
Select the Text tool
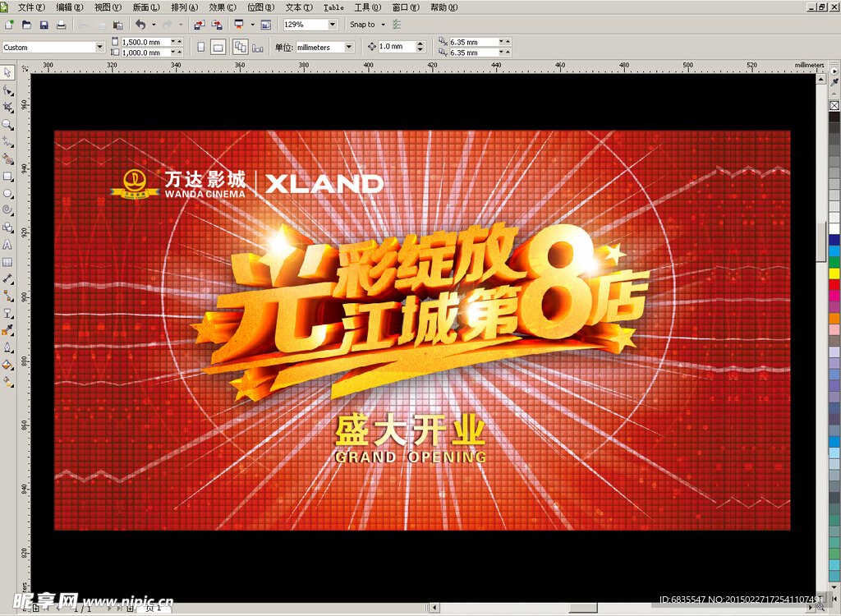pyautogui.click(x=7, y=245)
